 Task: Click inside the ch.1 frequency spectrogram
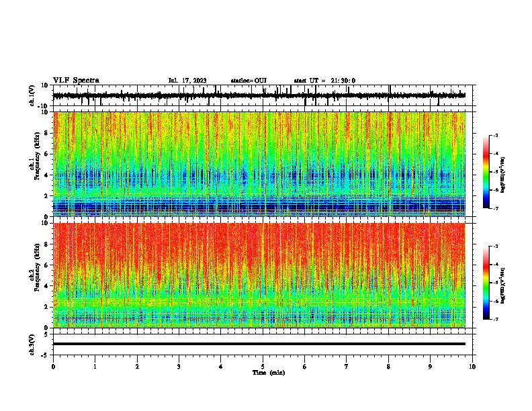point(259,164)
